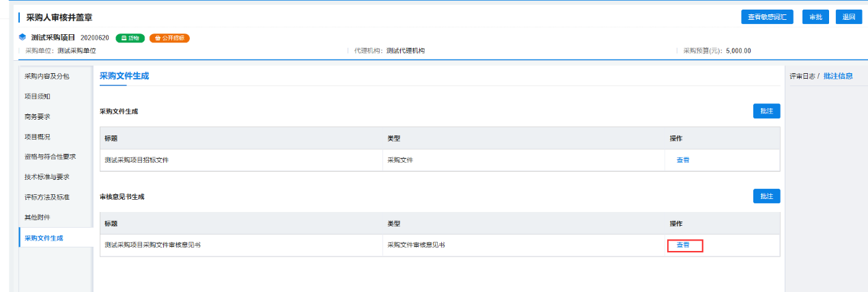Click the green 货物 tag badge

pyautogui.click(x=130, y=38)
